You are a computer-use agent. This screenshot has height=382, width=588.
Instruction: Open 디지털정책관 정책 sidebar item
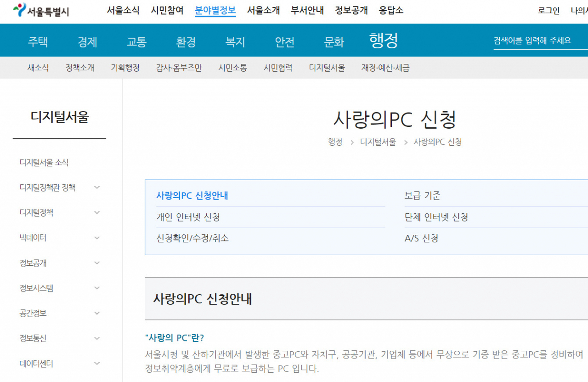coord(47,188)
